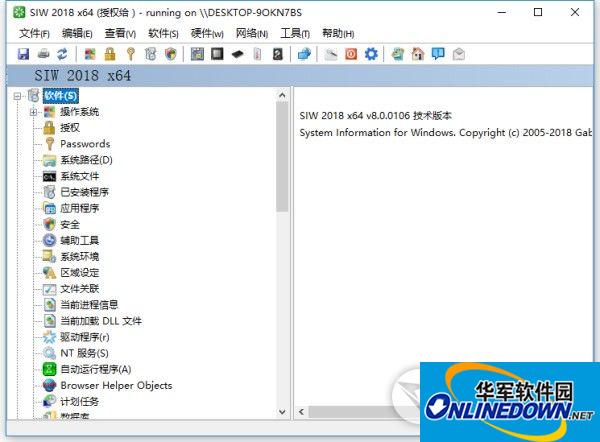The image size is (600, 442).
Task: Click the house home page icon
Action: click(x=418, y=54)
